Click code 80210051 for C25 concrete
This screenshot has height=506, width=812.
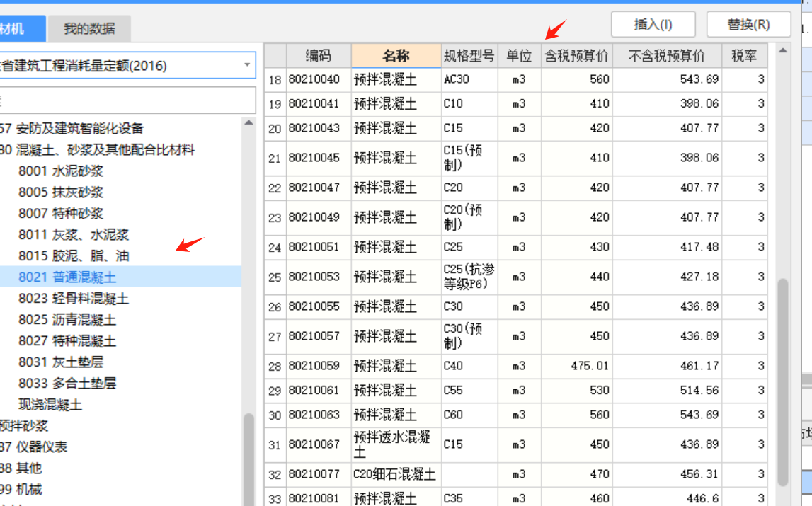(x=319, y=247)
